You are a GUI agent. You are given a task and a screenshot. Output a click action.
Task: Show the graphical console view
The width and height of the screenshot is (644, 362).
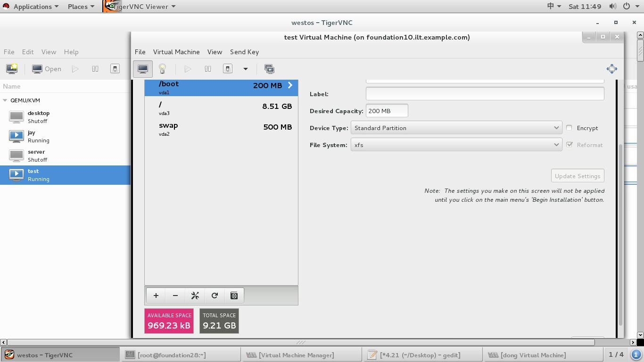tap(143, 69)
